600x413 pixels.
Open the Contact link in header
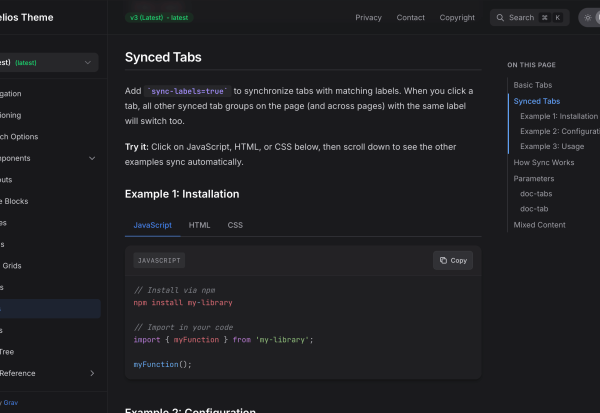click(x=410, y=18)
